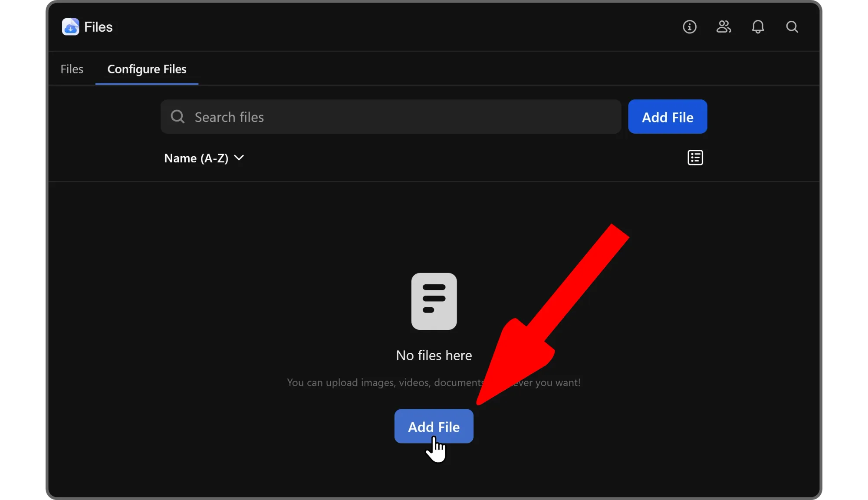Click the 'Files' header title text

point(99,27)
